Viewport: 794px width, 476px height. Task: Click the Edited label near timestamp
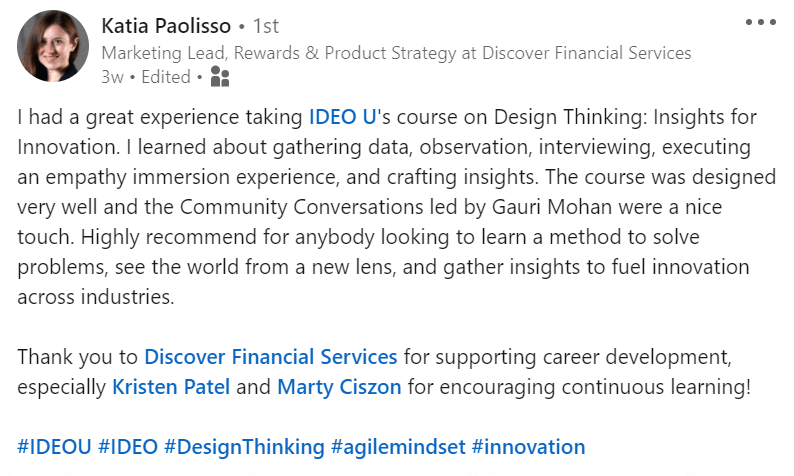(x=166, y=76)
